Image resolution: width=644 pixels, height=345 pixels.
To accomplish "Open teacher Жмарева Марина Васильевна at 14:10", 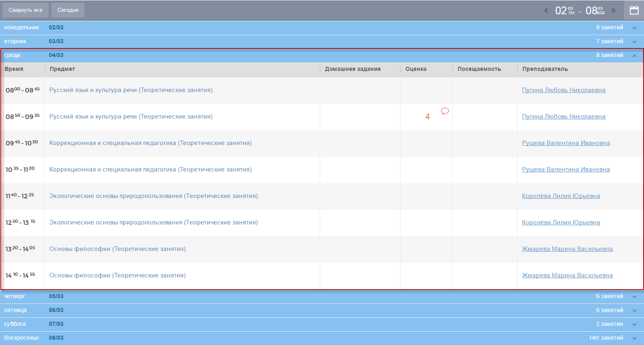I will [567, 275].
